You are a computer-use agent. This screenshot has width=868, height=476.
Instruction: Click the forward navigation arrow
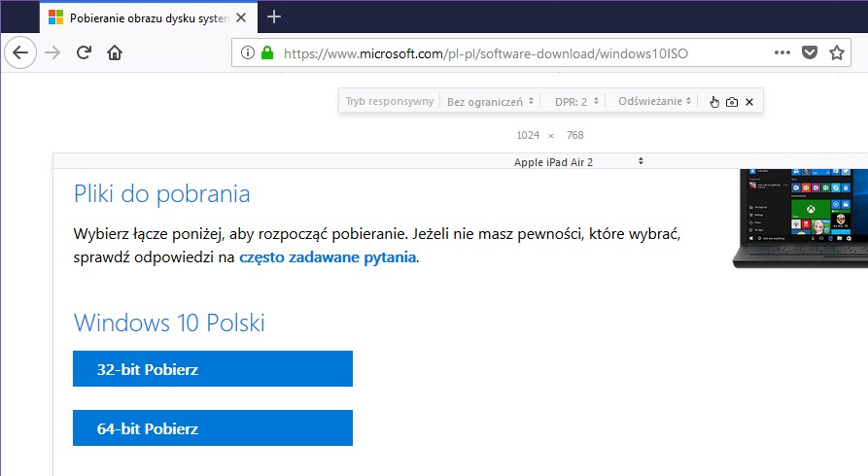coord(52,53)
